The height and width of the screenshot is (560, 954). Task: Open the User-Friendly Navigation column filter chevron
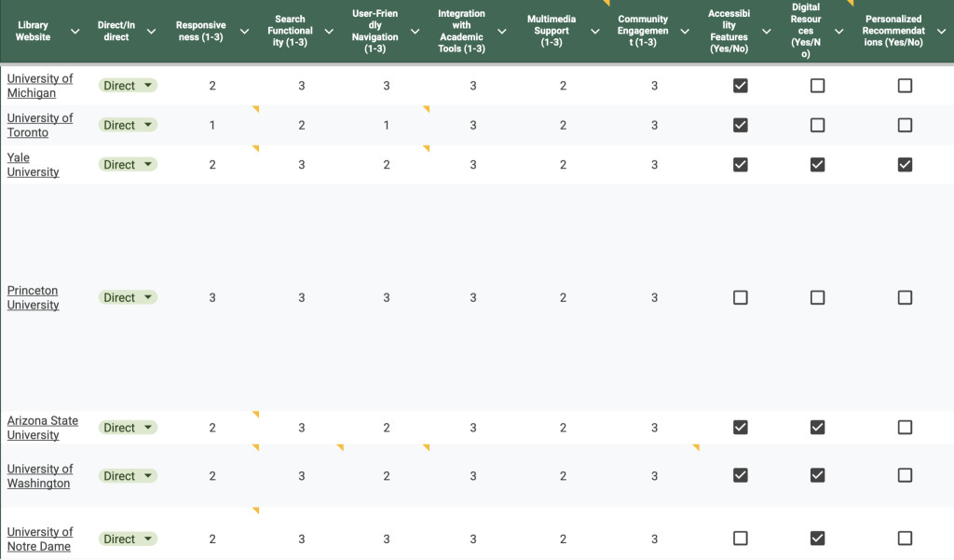(x=415, y=31)
